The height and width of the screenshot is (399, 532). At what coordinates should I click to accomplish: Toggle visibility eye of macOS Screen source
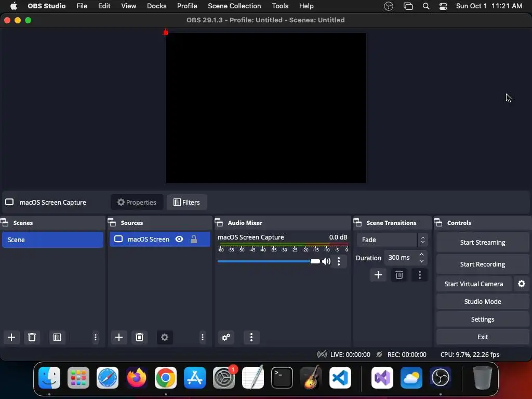(x=179, y=239)
